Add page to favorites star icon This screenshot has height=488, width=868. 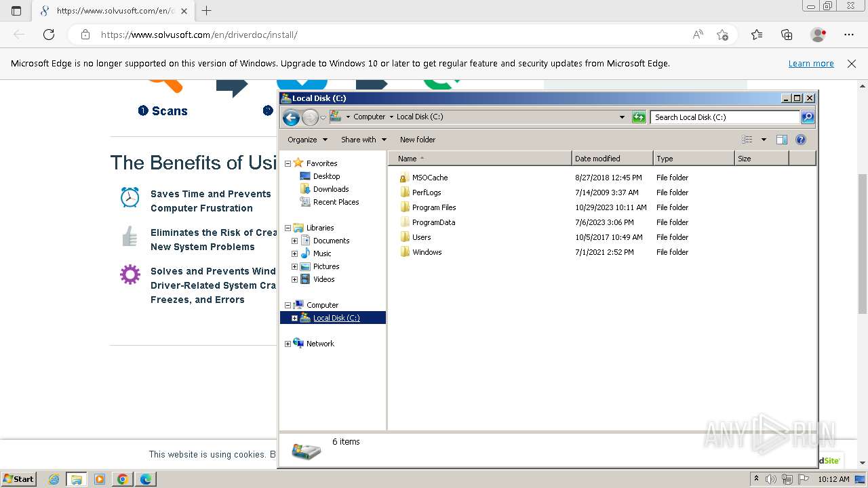click(x=722, y=35)
